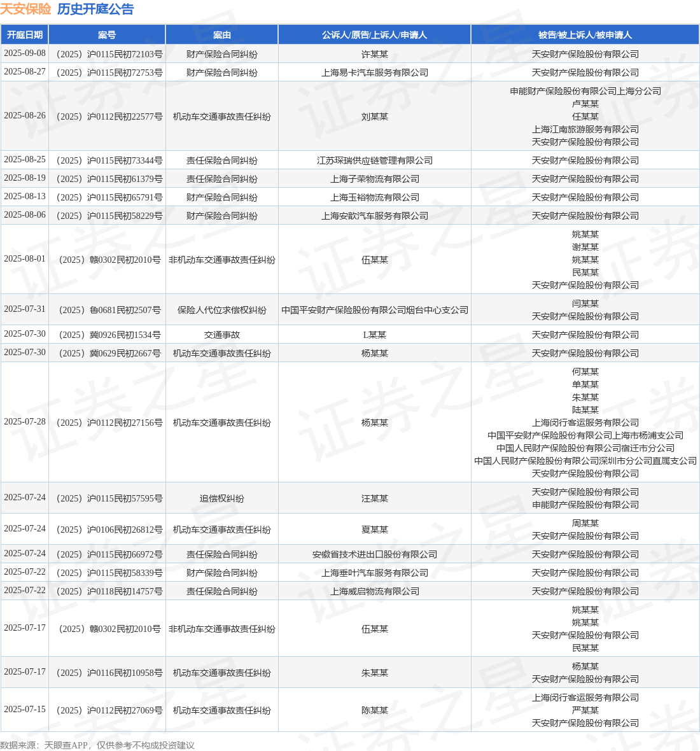
Task: Click defendant 中国平安财产保险股份有限公司上海市杨浦支公司
Action: click(585, 435)
